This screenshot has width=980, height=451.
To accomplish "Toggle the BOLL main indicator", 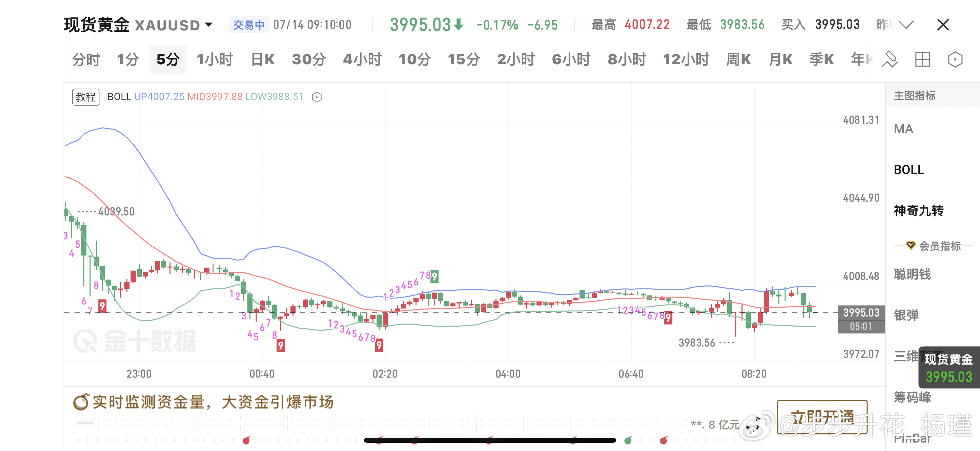I will coord(909,169).
